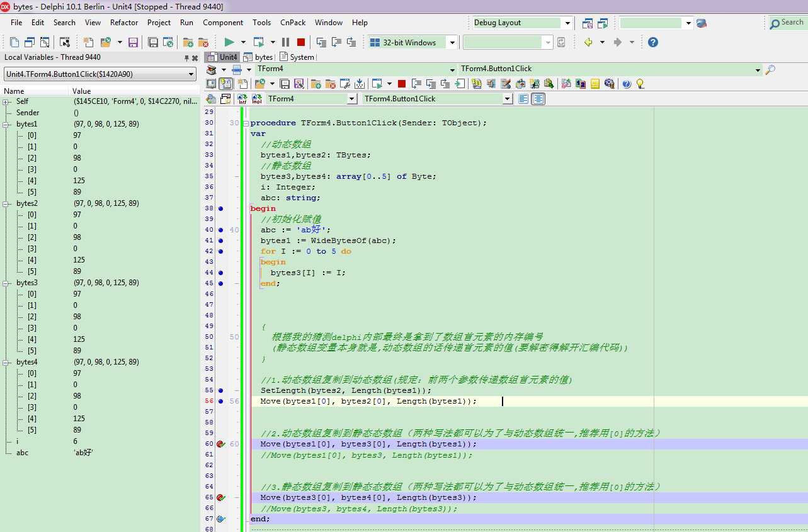Select the Sender variable row
808x532 pixels.
[100, 113]
